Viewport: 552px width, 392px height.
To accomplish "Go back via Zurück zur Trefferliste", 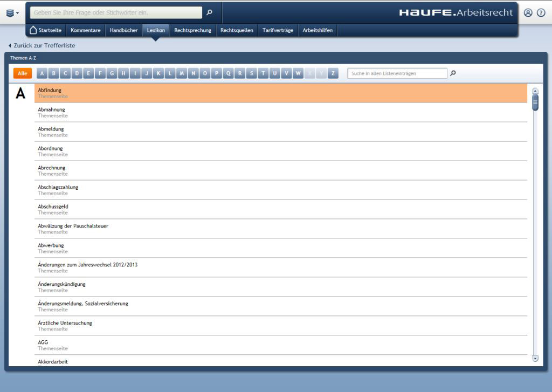I will coord(42,45).
